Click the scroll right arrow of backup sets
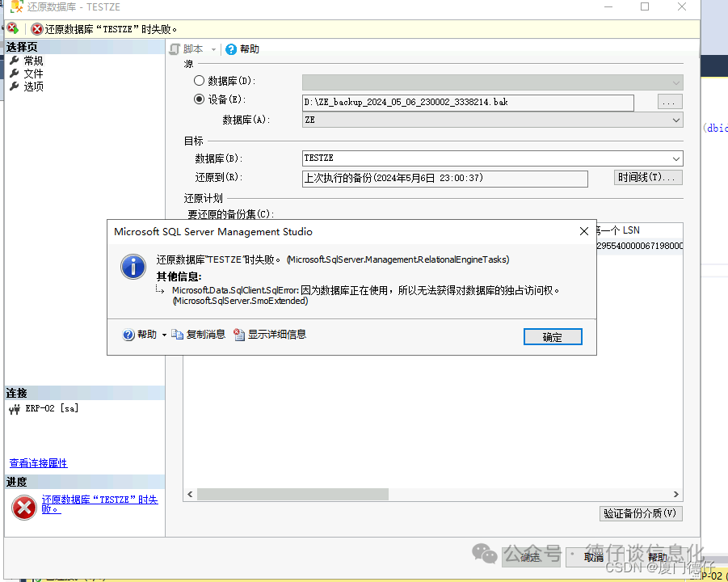728x582 pixels. point(676,494)
